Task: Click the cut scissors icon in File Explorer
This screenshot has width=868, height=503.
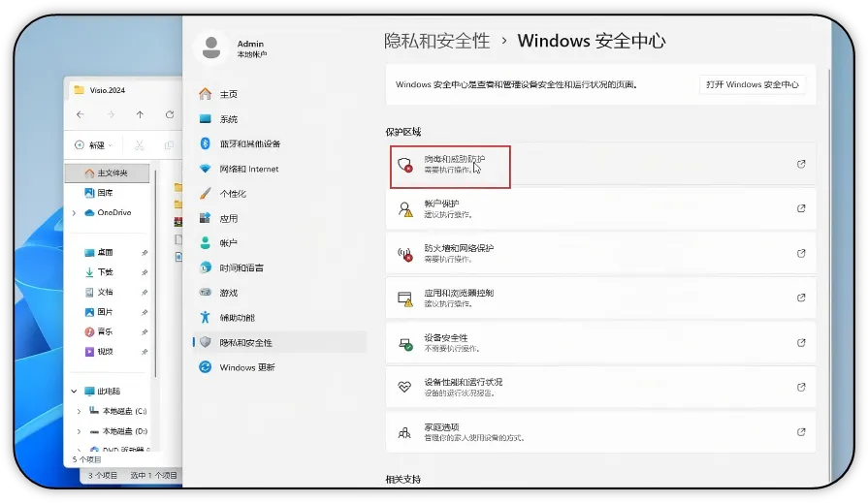Action: tap(139, 145)
